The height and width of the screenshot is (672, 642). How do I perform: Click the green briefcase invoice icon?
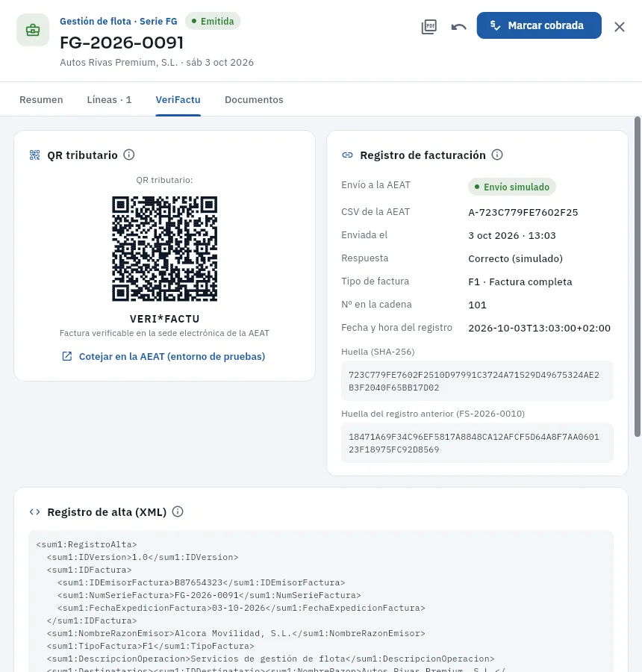[33, 30]
